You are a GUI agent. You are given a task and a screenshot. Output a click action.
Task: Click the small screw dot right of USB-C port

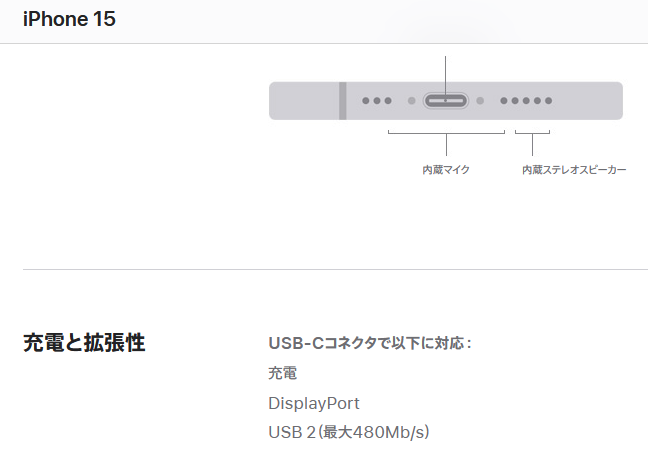[x=480, y=101]
